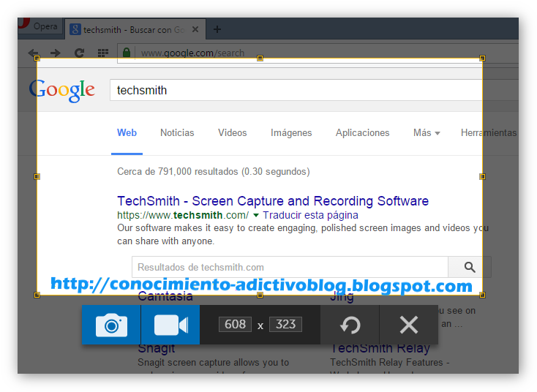Screen dimensions: 537x392
Task: Open the Jing sitelink
Action: coord(342,296)
